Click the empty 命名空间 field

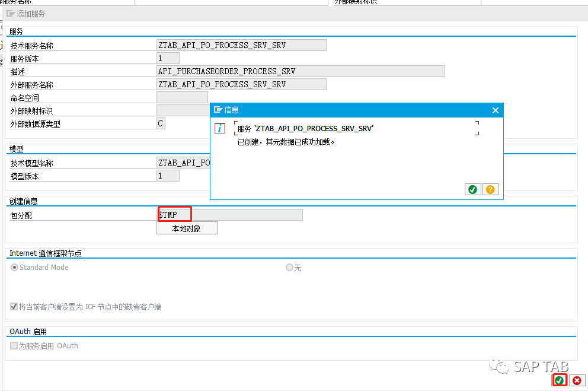tap(182, 97)
